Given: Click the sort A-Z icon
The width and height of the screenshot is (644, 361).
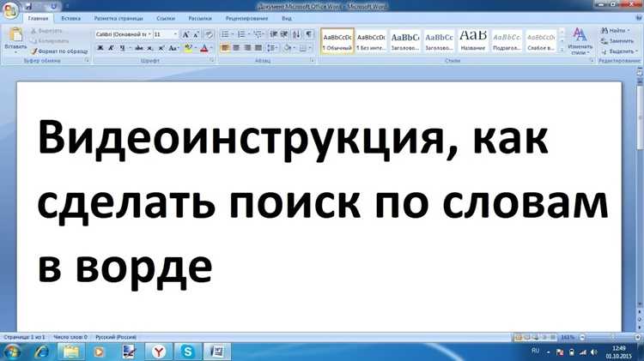Looking at the screenshot, I should coord(296,34).
